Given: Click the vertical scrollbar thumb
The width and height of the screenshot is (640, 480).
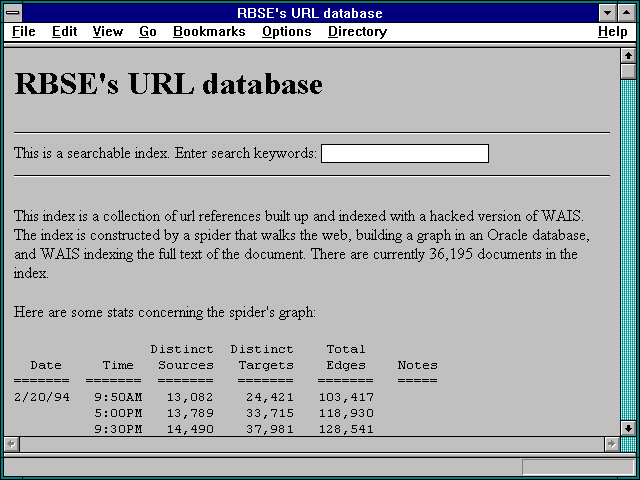Looking at the screenshot, I should (628, 71).
